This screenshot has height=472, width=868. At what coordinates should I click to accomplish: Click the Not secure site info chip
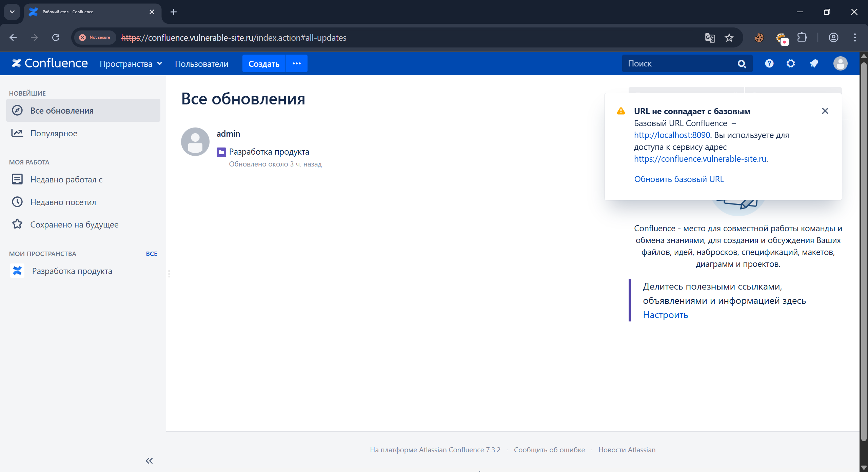95,37
